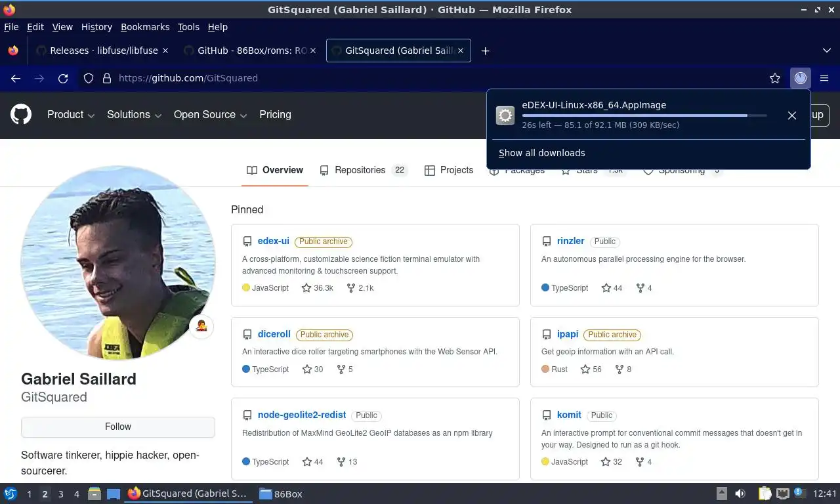840x504 pixels.
Task: Click the clipboard manager tray icon
Action: pos(765,494)
